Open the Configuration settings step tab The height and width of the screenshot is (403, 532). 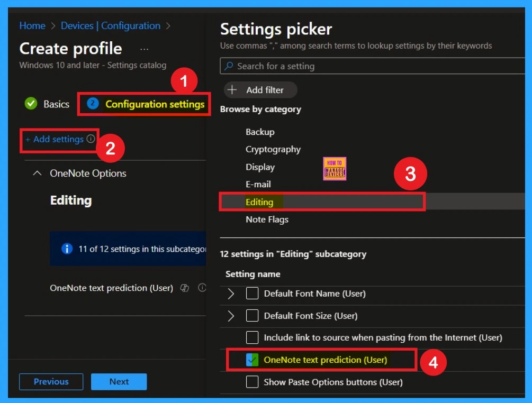click(x=146, y=104)
